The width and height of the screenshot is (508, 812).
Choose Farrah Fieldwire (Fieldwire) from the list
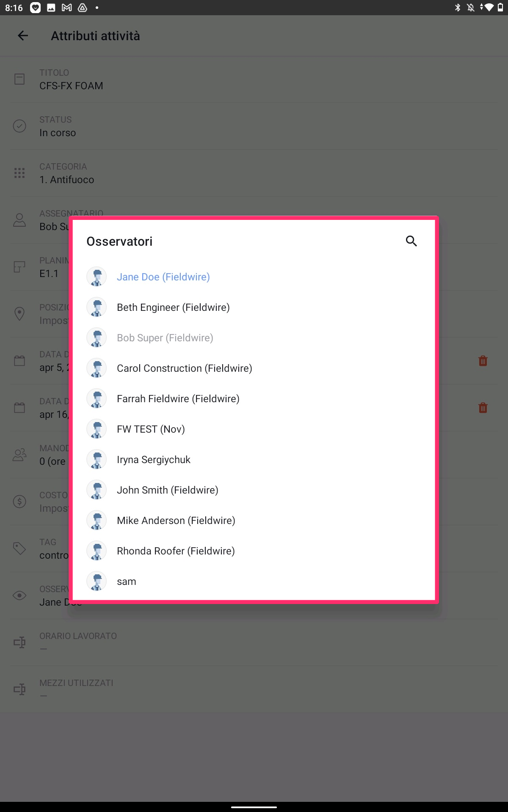point(254,399)
